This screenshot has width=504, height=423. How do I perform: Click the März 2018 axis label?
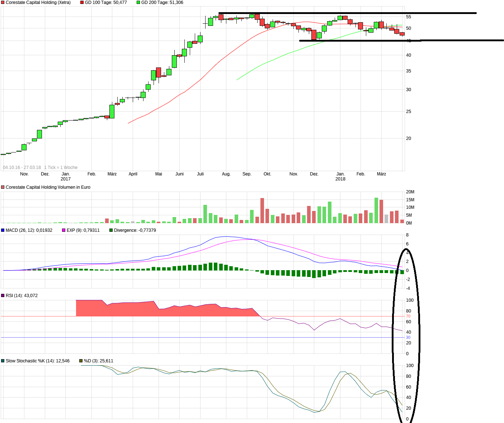pyautogui.click(x=381, y=174)
